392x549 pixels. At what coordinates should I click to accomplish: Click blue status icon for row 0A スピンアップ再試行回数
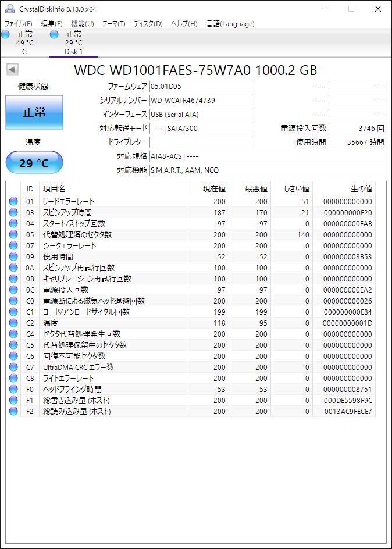click(x=13, y=268)
